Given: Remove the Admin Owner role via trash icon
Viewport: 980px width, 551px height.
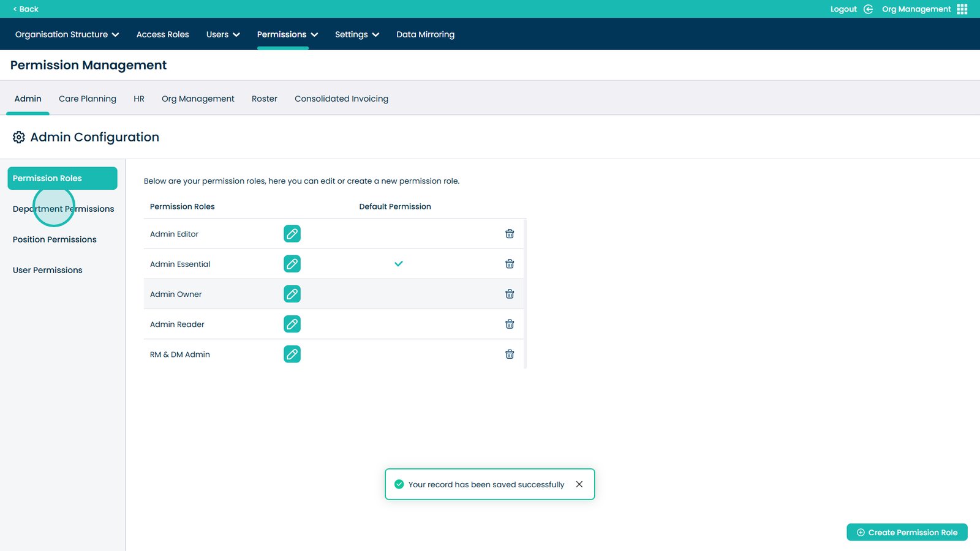Looking at the screenshot, I should (x=509, y=294).
